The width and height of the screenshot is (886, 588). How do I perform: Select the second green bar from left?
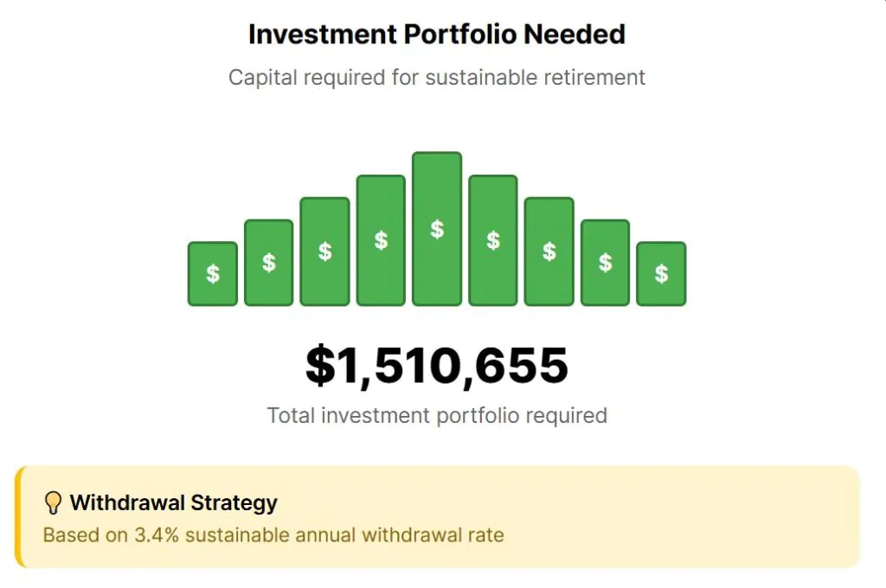(269, 263)
